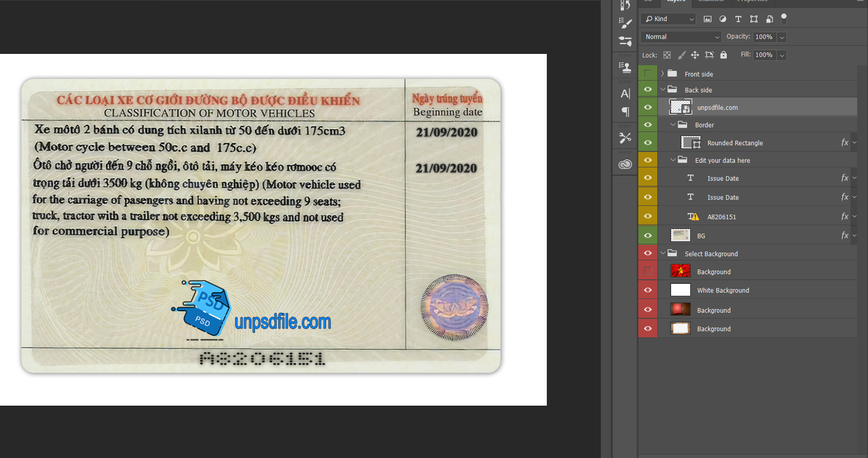Click lock position move icon

[695, 55]
